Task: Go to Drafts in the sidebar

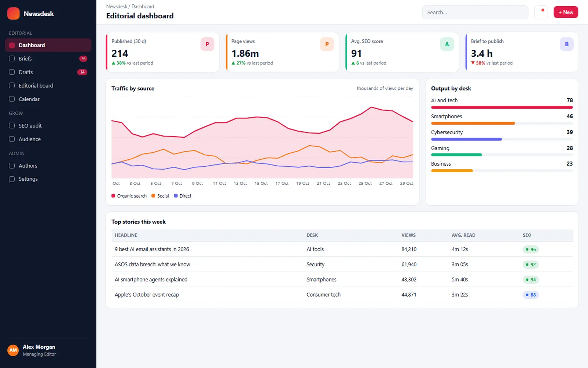Action: (48, 72)
